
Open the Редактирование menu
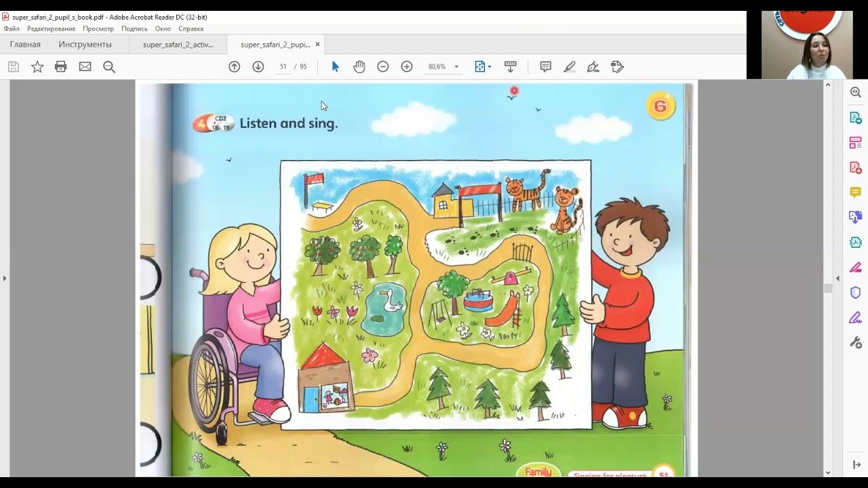[51, 28]
